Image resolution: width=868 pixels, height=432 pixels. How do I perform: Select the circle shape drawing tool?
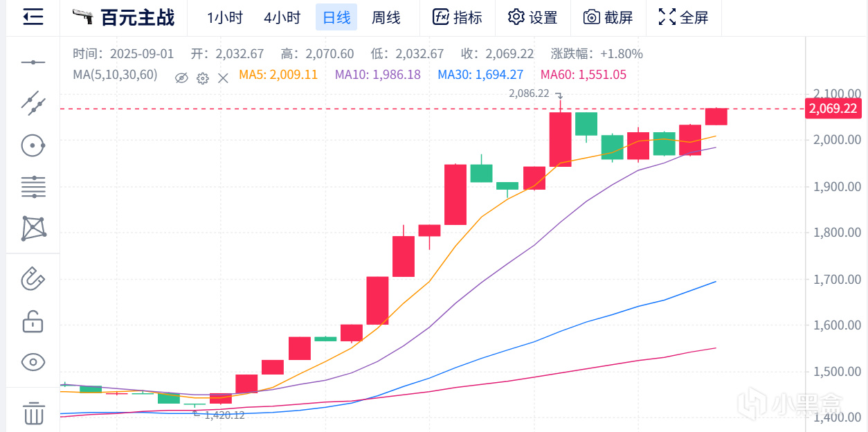(33, 145)
